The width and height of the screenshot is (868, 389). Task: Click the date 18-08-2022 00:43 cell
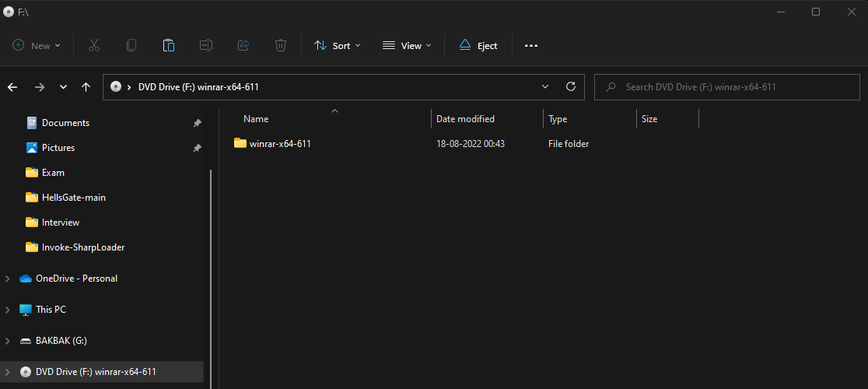[471, 144]
